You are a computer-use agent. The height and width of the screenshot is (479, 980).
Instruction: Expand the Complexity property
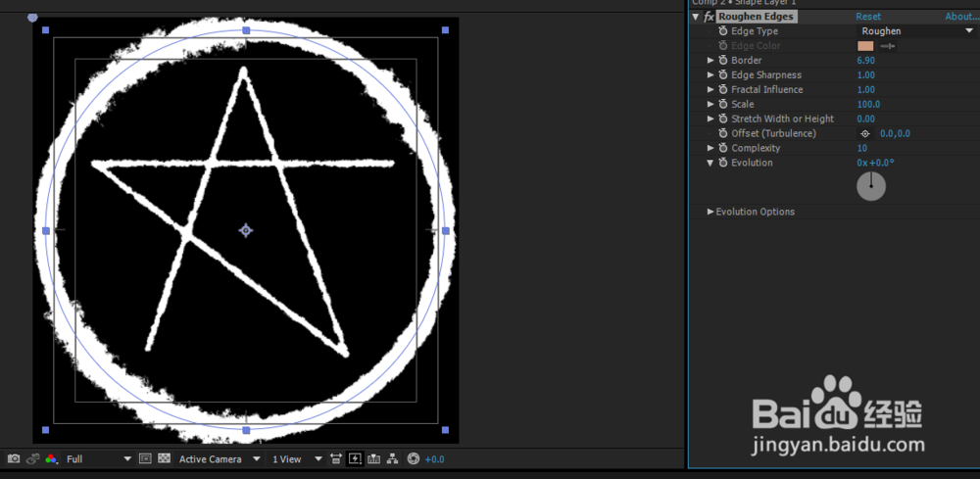(710, 148)
